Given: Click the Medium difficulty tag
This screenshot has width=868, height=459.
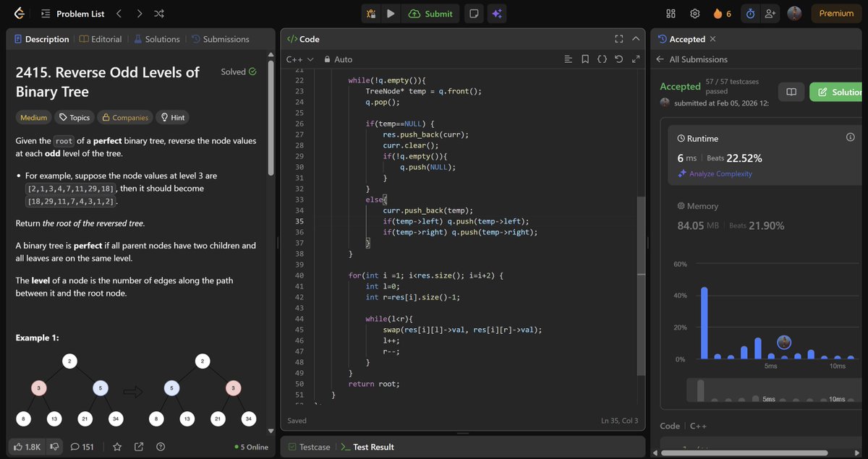Looking at the screenshot, I should click(x=34, y=117).
